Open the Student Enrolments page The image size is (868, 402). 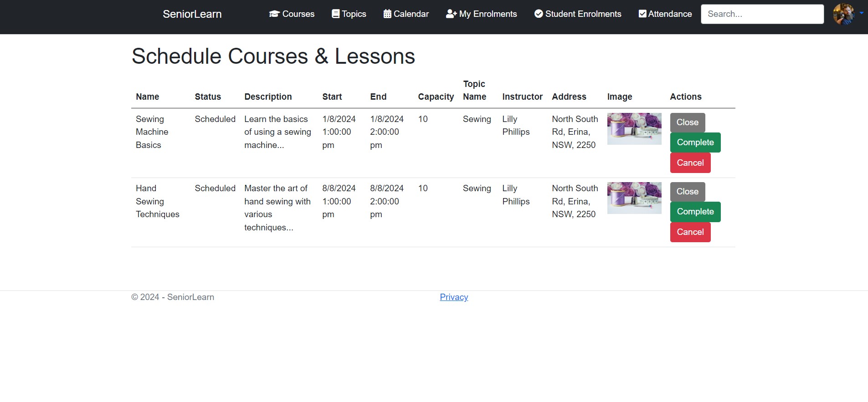pyautogui.click(x=583, y=14)
